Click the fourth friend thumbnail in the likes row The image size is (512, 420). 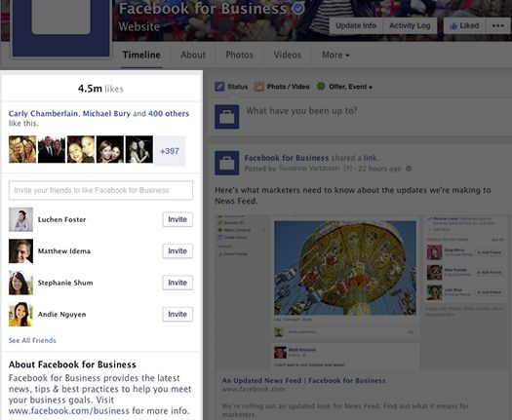(110, 149)
